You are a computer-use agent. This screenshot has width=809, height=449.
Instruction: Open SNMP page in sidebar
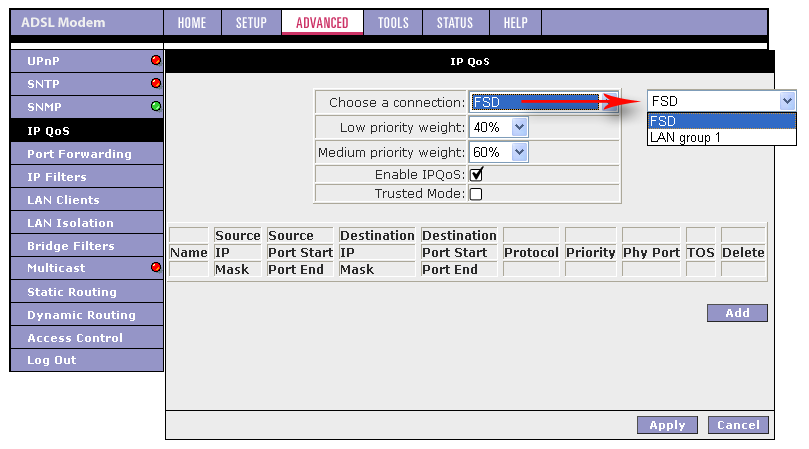pyautogui.click(x=87, y=107)
